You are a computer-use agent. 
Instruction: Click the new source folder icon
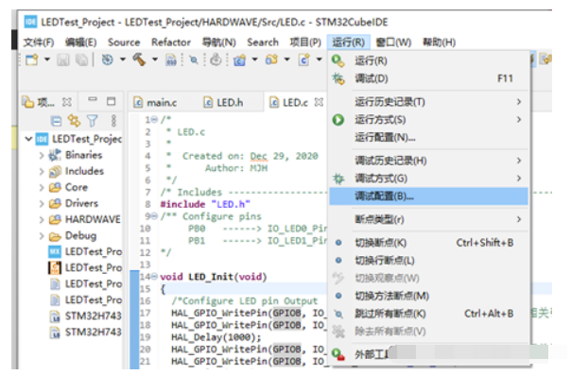pos(271,60)
